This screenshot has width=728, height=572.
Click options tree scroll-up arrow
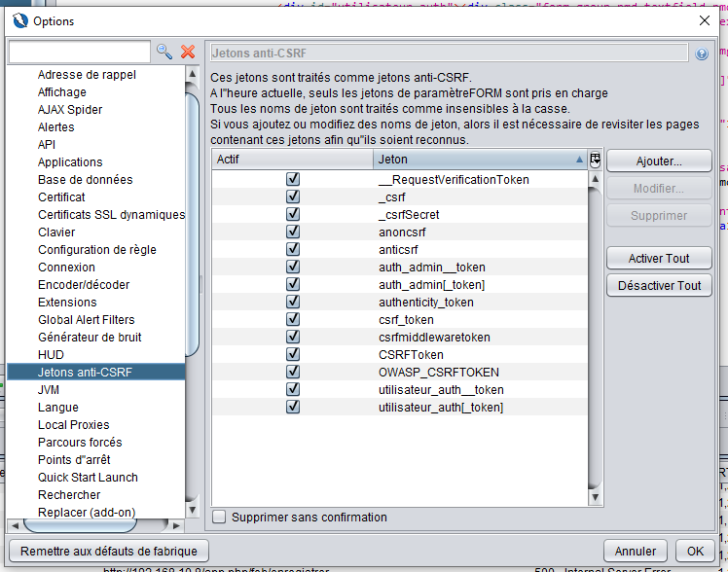click(x=192, y=74)
